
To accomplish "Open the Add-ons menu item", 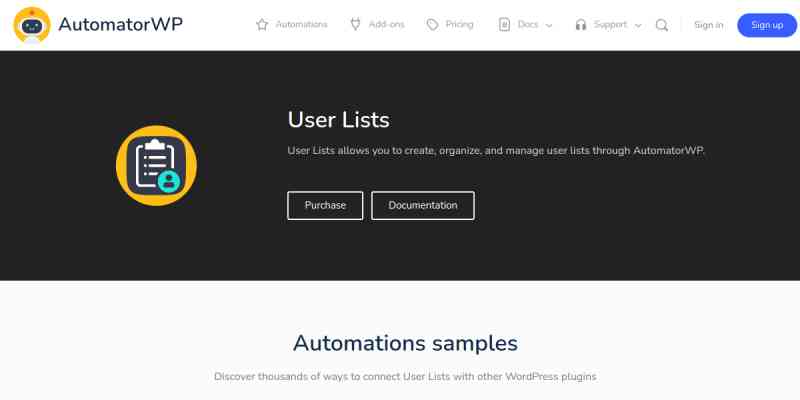I will [386, 24].
